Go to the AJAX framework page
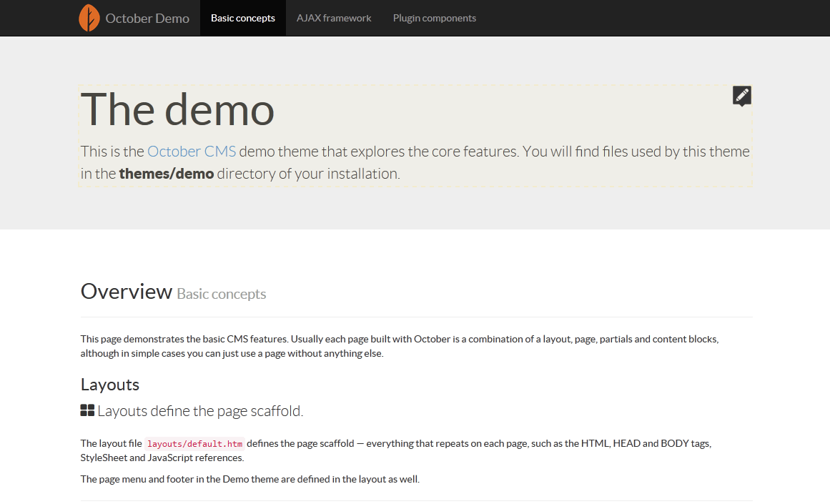 click(x=334, y=18)
